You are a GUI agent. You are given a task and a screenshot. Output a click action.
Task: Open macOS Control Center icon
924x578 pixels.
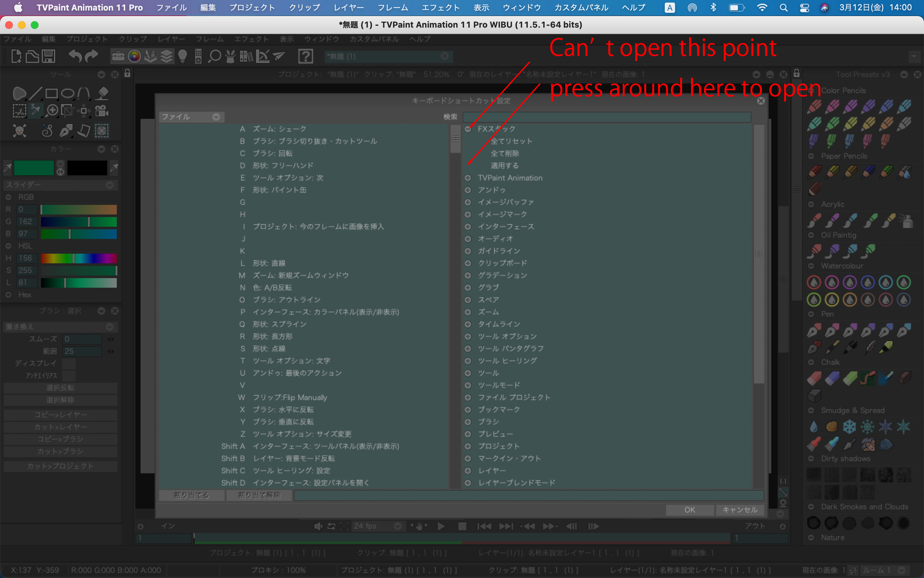pyautogui.click(x=805, y=8)
